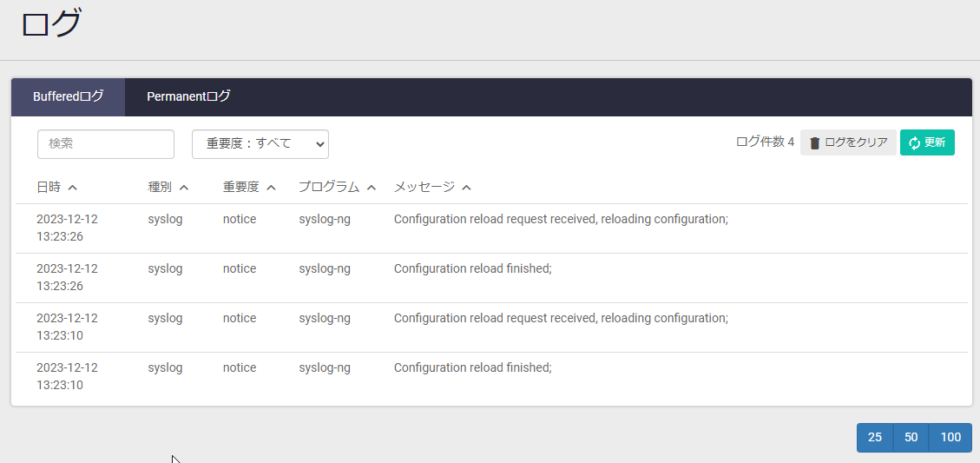Screen dimensions: 980x463
Task: Select the Bufferedログ tab
Action: (68, 97)
